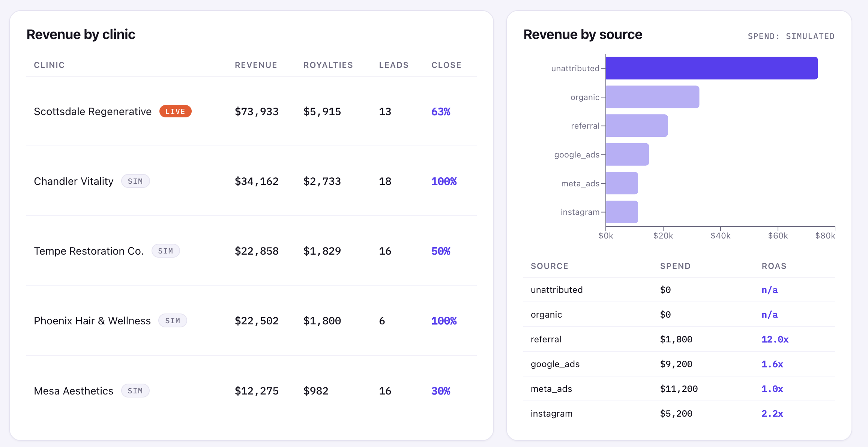Click the CLOSE column header
868x447 pixels.
(x=446, y=65)
